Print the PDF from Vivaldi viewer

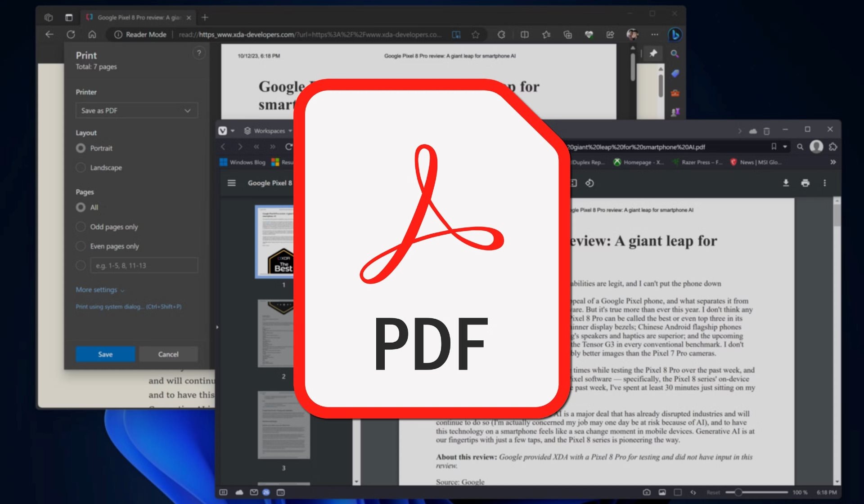pyautogui.click(x=805, y=183)
